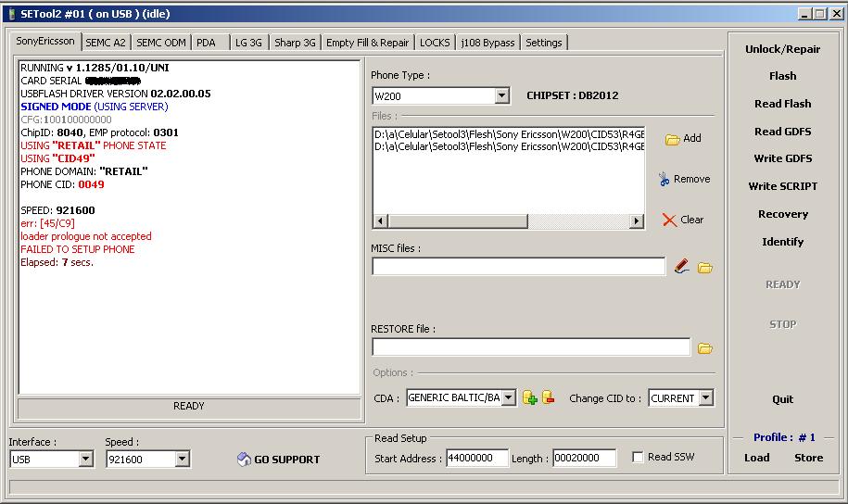Maximize the SETool2 window
The image size is (848, 504).
(820, 14)
